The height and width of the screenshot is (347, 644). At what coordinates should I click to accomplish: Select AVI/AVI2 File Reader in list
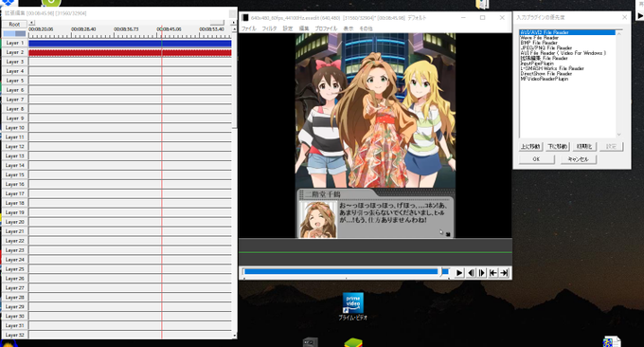pyautogui.click(x=567, y=32)
